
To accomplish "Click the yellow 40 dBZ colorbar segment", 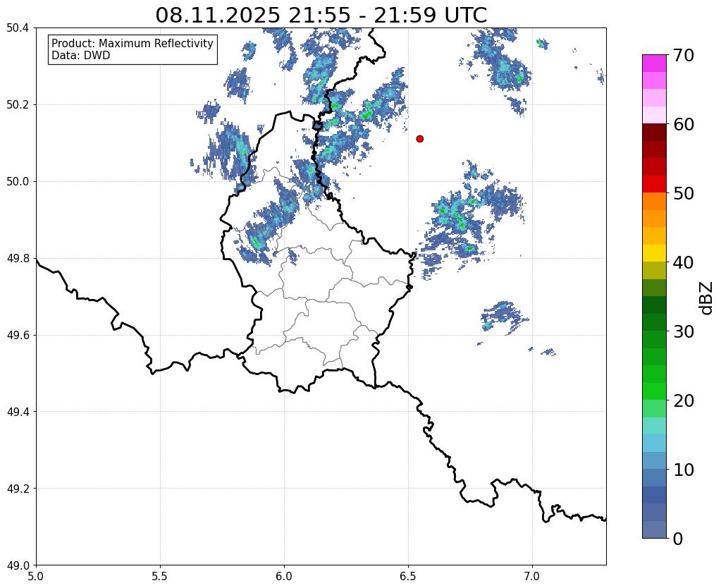I will pyautogui.click(x=654, y=253).
